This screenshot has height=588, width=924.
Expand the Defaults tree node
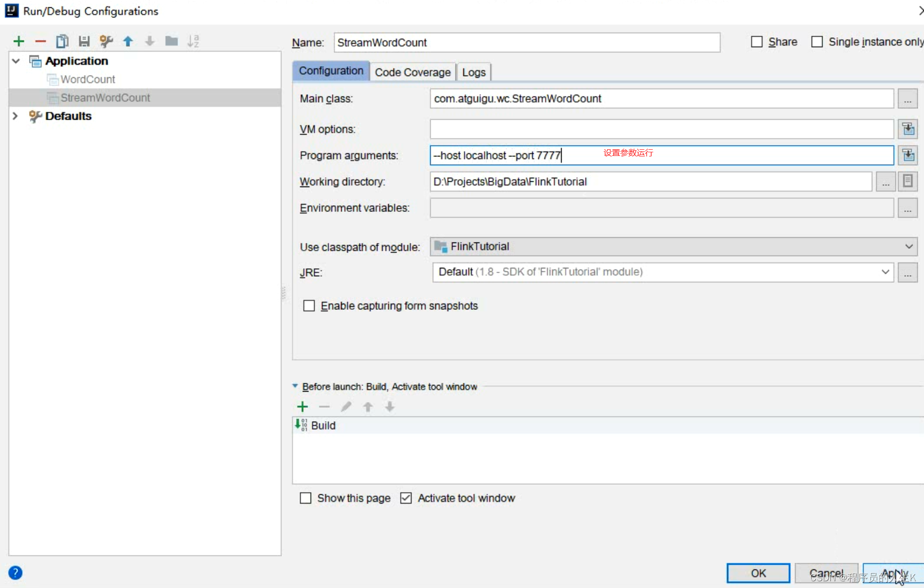click(x=16, y=116)
